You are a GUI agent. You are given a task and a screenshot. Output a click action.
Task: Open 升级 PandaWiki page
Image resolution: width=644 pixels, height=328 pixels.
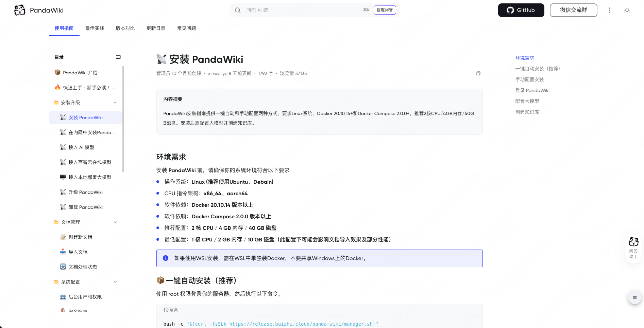[85, 192]
